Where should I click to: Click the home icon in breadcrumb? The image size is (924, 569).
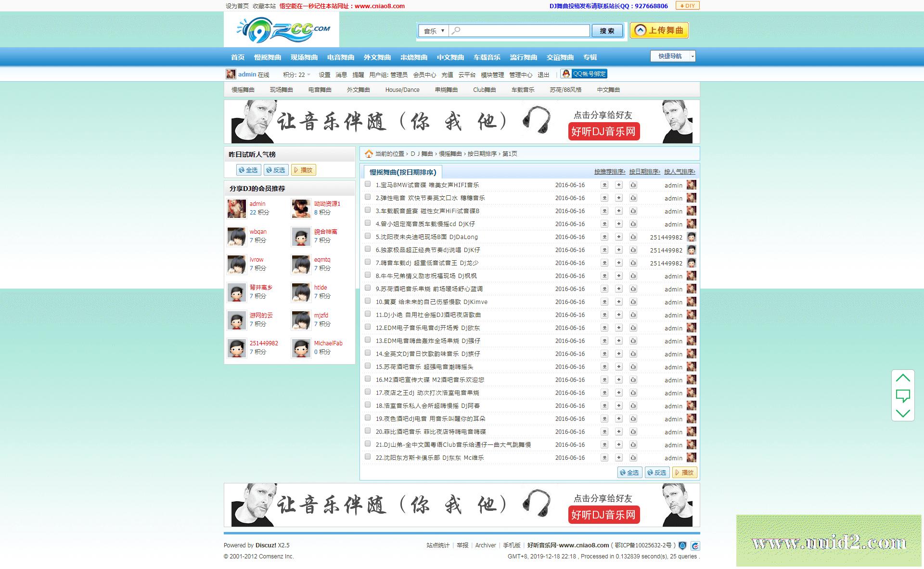(369, 154)
